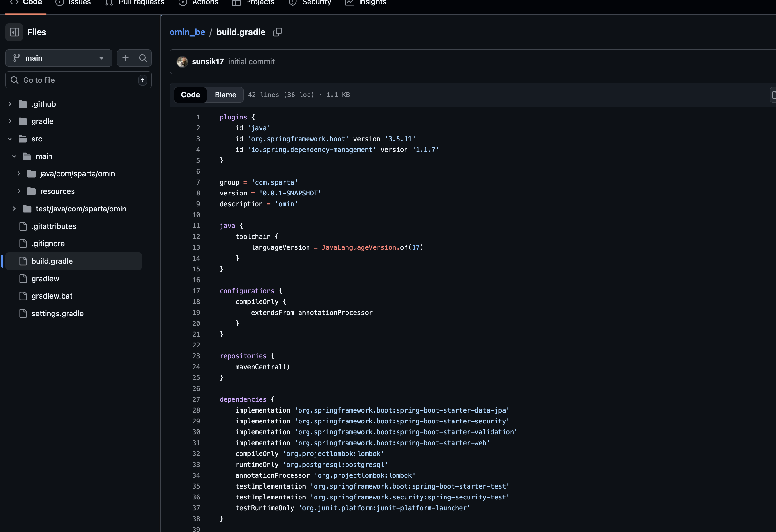Switch to Blame view

(225, 95)
